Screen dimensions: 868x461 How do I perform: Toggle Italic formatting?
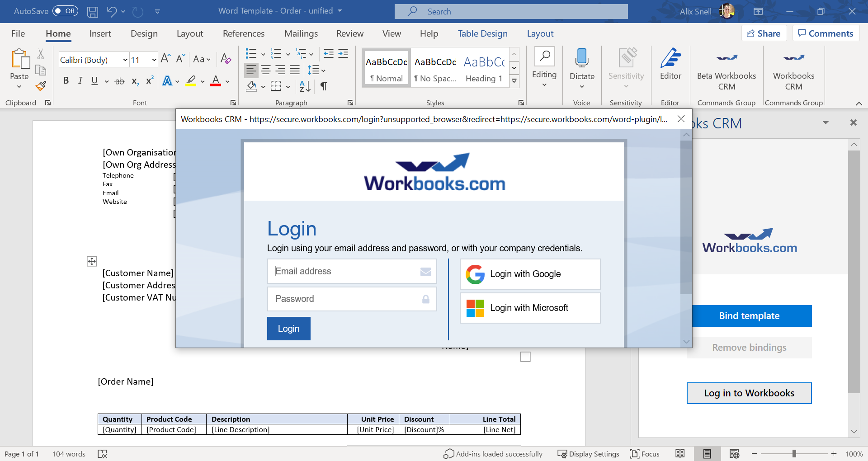pyautogui.click(x=80, y=81)
